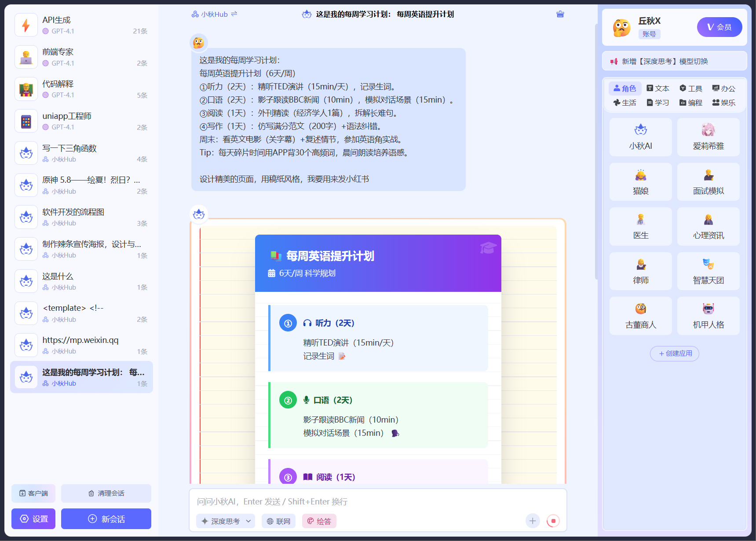
Task: Toggle the 绘答 drawing answer mode
Action: (x=319, y=521)
